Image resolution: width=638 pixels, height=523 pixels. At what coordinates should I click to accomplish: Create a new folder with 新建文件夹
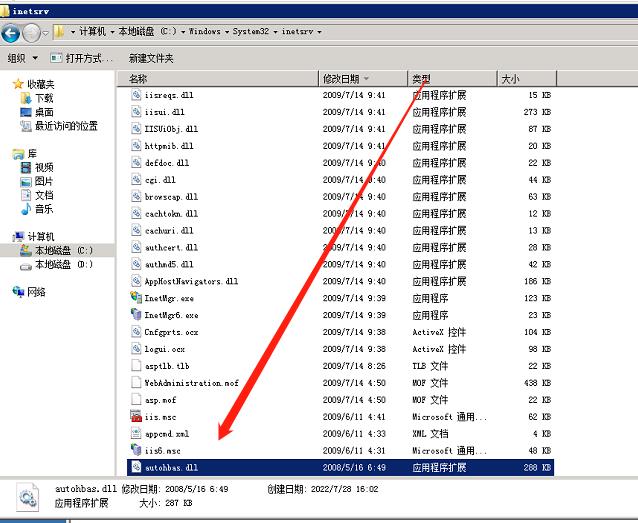(151, 58)
